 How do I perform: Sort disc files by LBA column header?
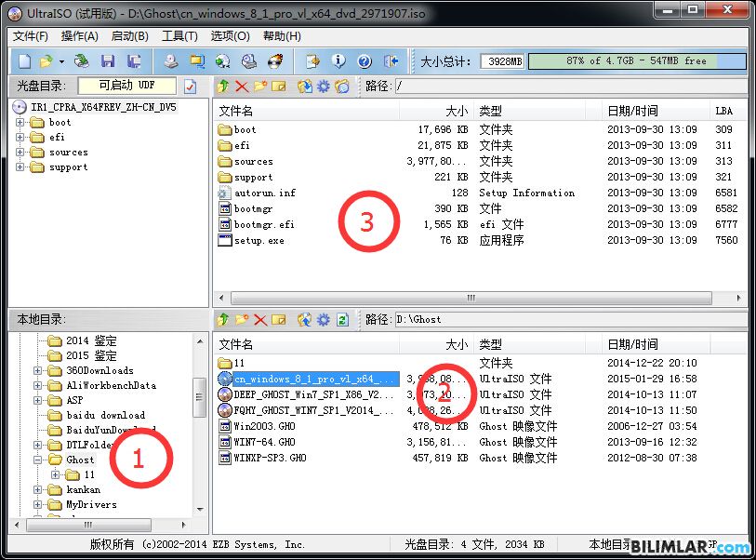pyautogui.click(x=728, y=112)
